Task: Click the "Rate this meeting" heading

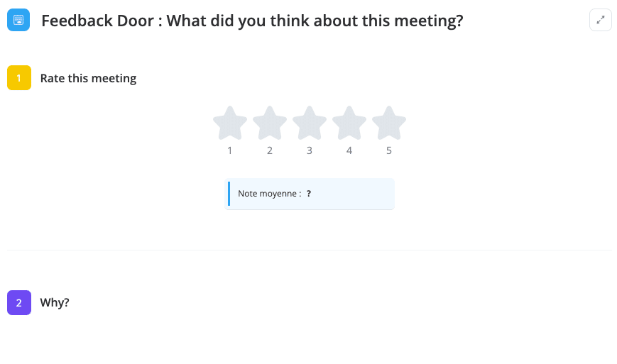Action: [88, 78]
